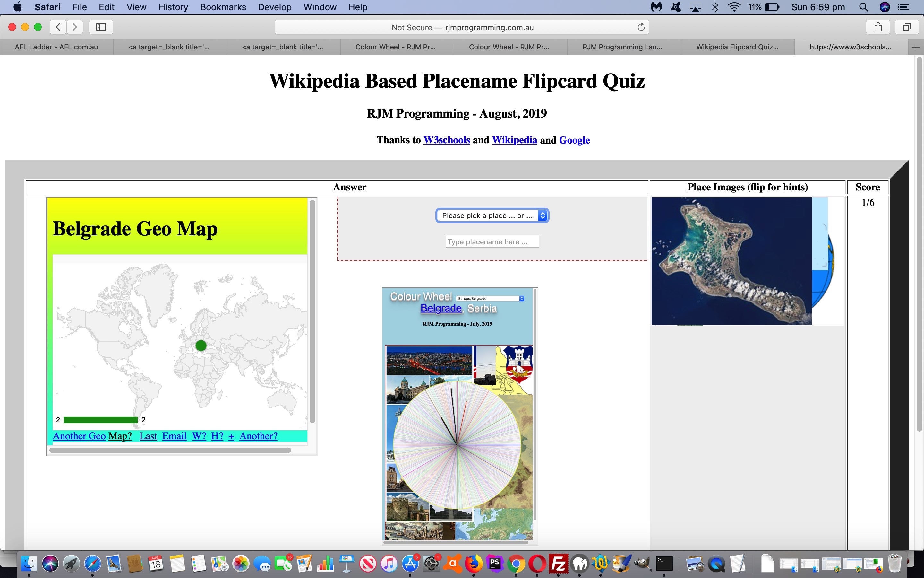Open Spotlight search in the menu bar

tap(863, 7)
